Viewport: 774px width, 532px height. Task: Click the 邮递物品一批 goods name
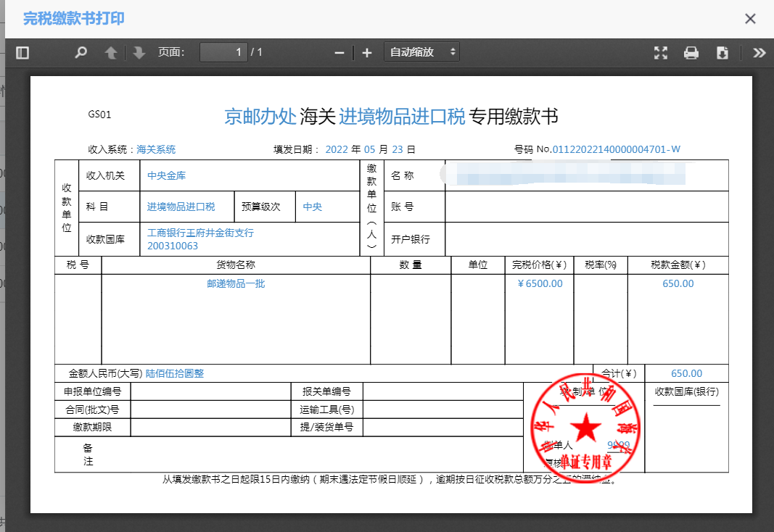(236, 283)
